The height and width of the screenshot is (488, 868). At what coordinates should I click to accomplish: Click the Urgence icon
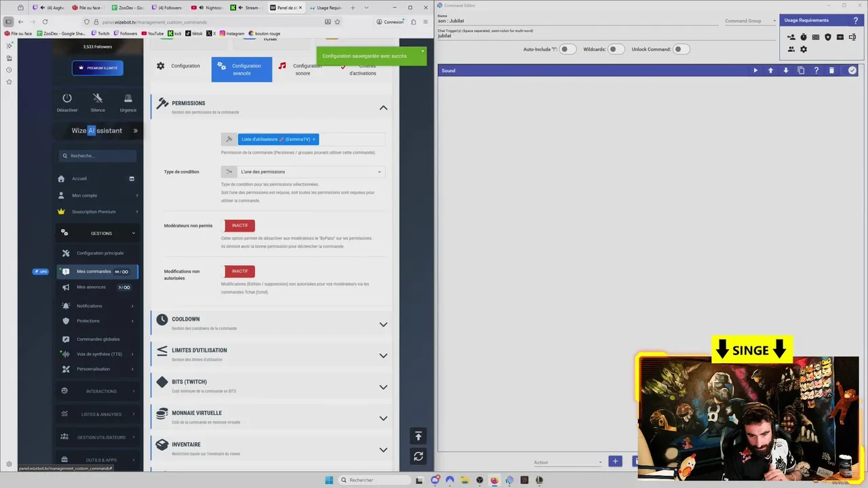[x=128, y=98]
